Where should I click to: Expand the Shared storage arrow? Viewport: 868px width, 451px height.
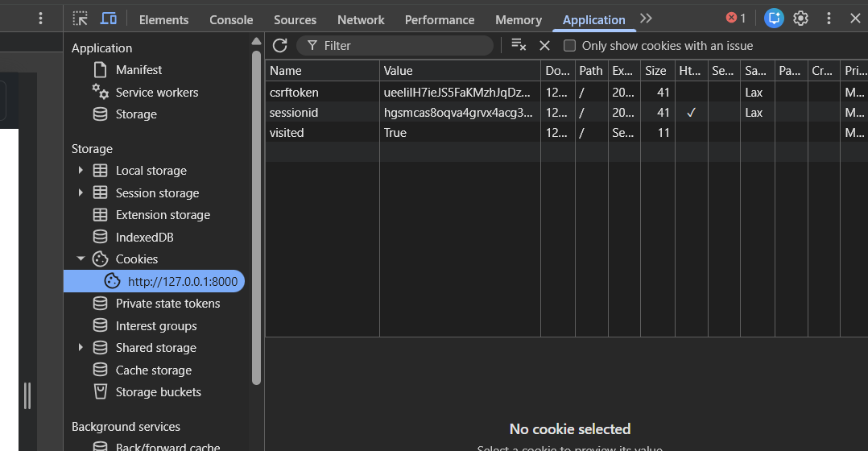(81, 348)
